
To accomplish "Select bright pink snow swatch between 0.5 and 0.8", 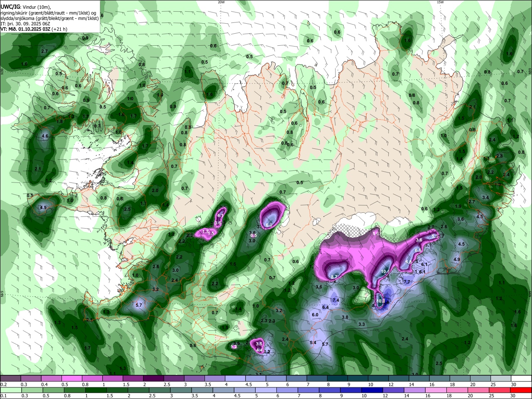I will tap(72, 378).
